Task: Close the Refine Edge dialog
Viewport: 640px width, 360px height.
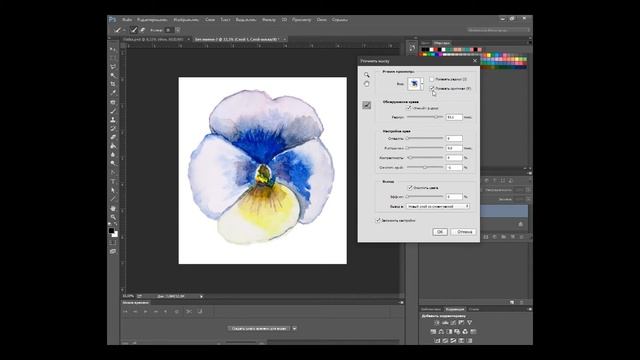Action: pos(475,61)
